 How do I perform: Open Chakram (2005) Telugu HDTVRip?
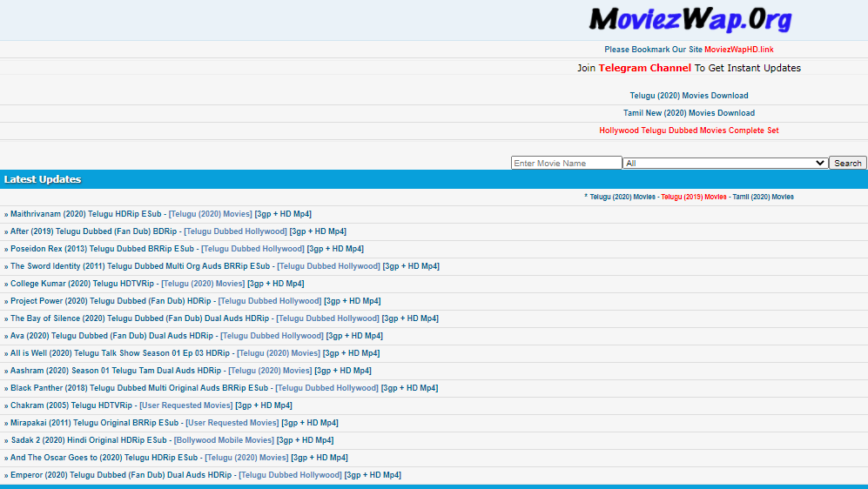pyautogui.click(x=71, y=405)
